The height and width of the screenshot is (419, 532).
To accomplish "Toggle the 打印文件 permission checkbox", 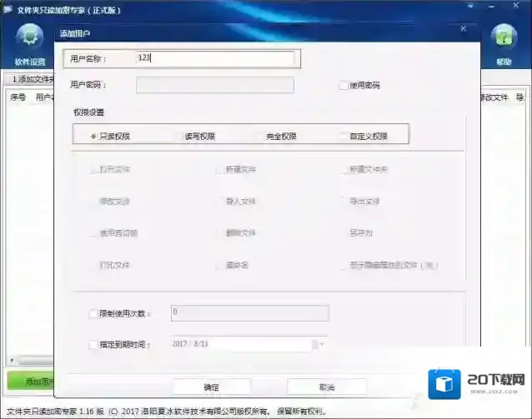I will pyautogui.click(x=93, y=265).
